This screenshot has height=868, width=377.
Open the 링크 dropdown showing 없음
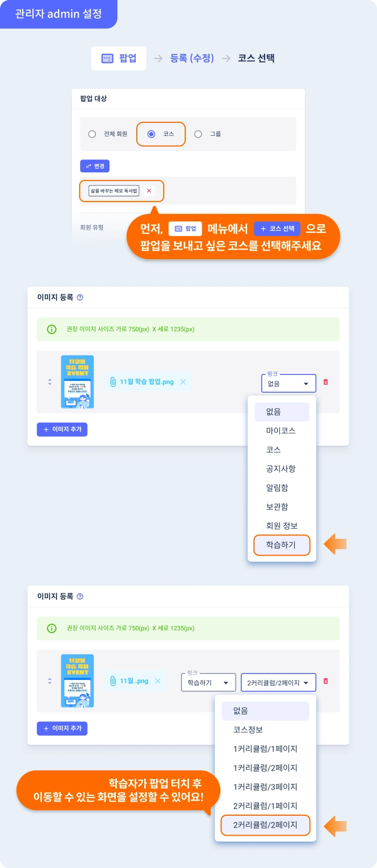(x=289, y=384)
